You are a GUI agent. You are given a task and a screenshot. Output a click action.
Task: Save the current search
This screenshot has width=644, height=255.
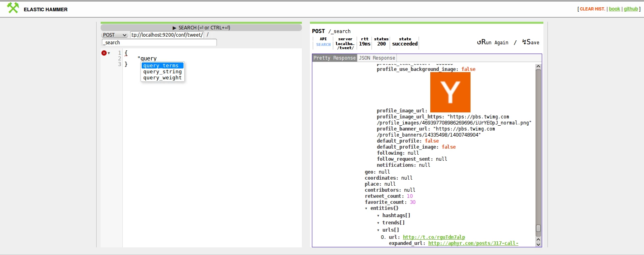pos(530,42)
